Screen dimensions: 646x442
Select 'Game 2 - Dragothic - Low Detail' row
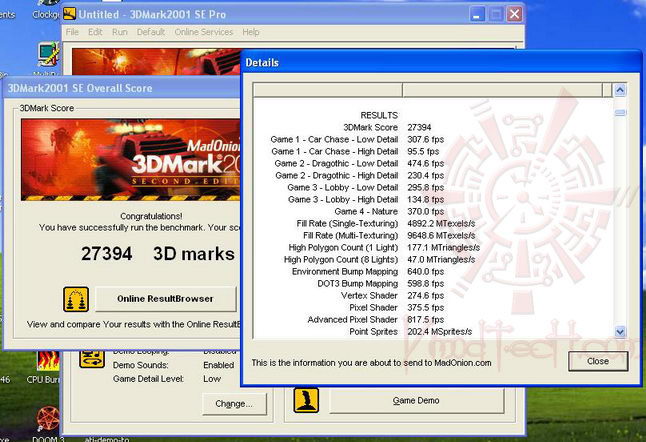[433, 163]
